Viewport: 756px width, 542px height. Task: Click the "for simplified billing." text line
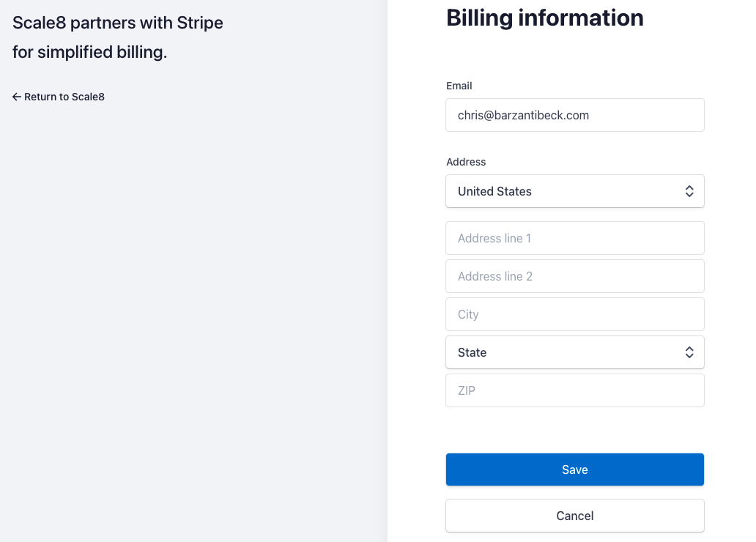90,53
